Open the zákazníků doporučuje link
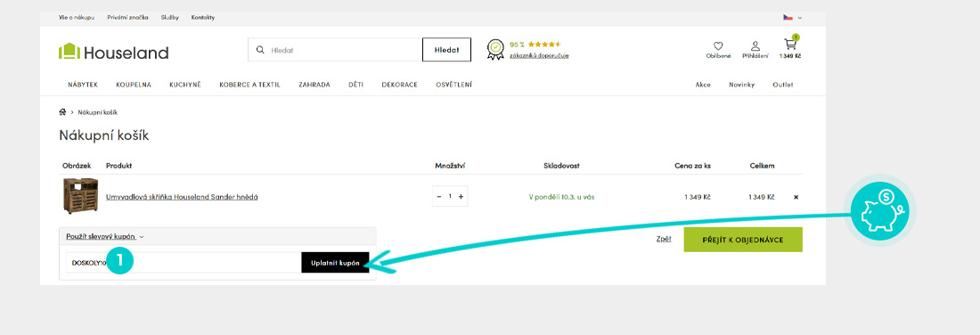 click(x=539, y=55)
